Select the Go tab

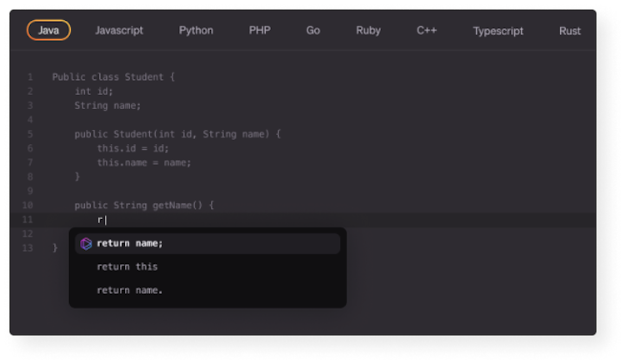[x=312, y=30]
